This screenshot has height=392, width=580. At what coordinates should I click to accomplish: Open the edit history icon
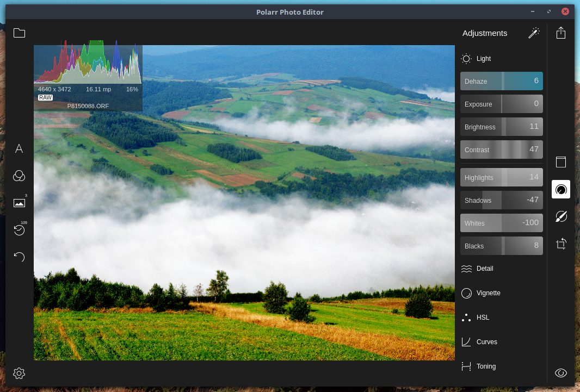tap(19, 230)
